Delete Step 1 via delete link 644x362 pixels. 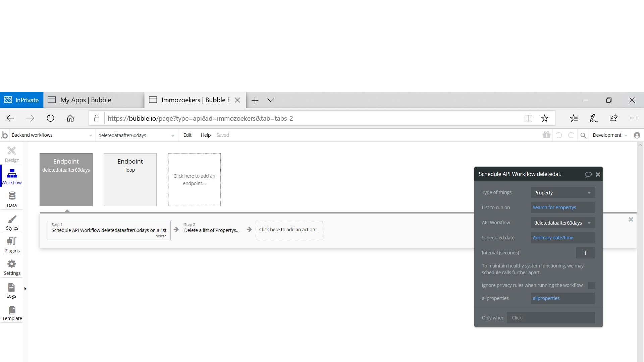coord(161,236)
